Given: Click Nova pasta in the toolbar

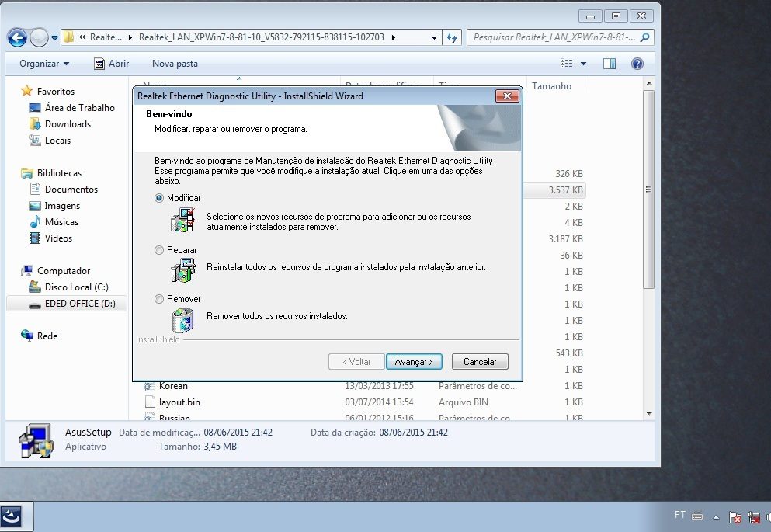Looking at the screenshot, I should (175, 64).
